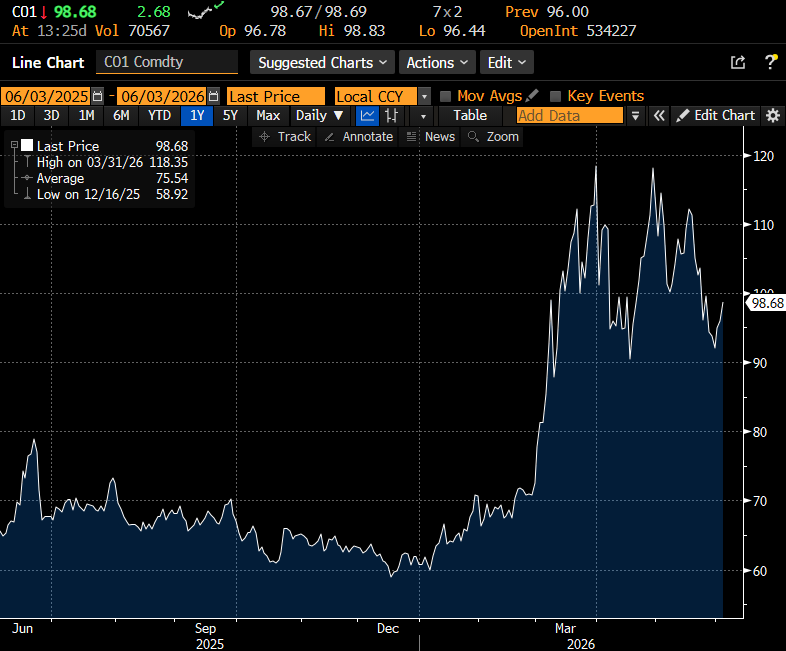Edit moving averages pencil icon
The height and width of the screenshot is (651, 786).
(532, 95)
